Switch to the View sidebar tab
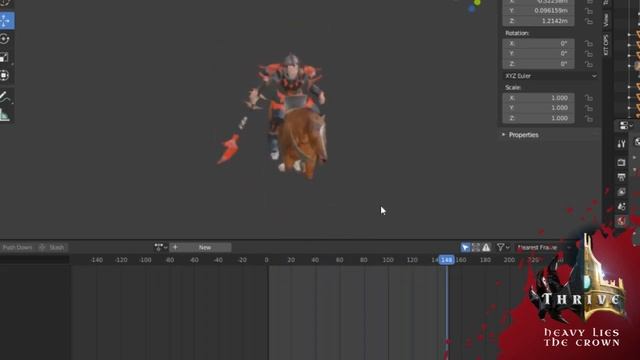Viewport: 640px width, 360px height. pos(606,20)
